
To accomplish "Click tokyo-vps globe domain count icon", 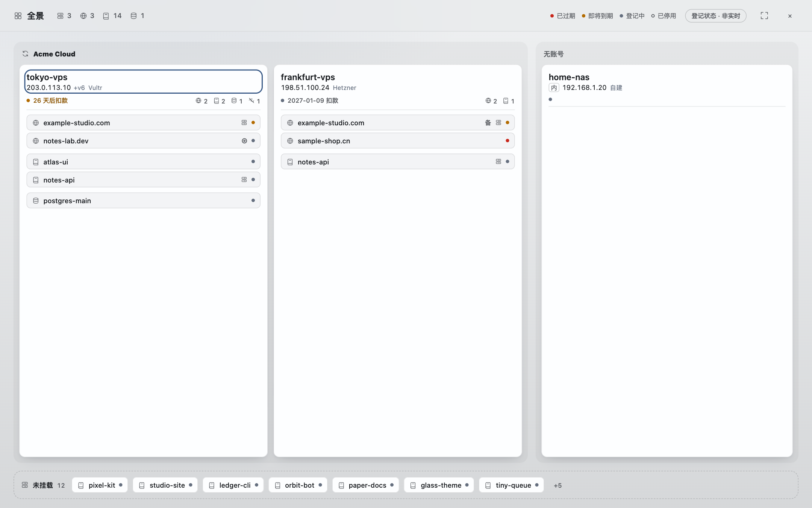I will (x=198, y=100).
